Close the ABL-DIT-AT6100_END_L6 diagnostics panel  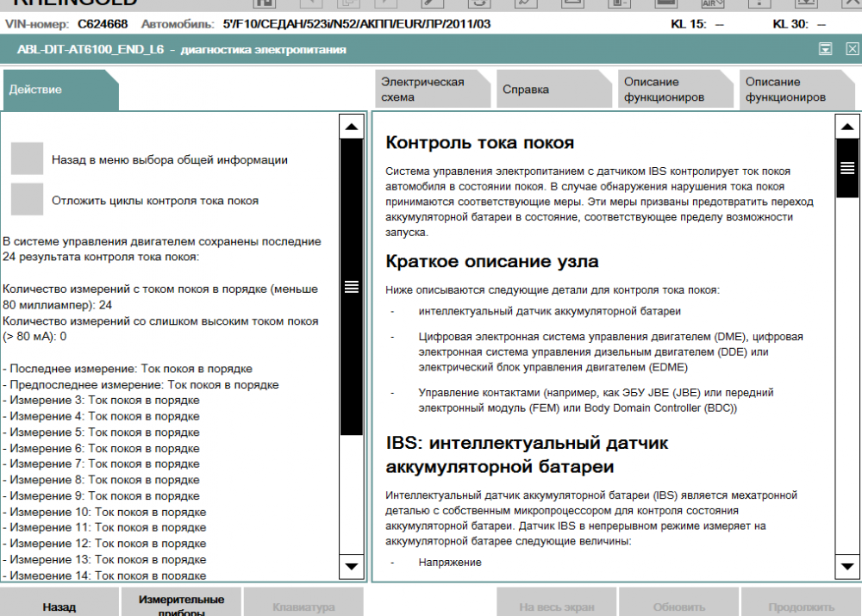click(852, 50)
